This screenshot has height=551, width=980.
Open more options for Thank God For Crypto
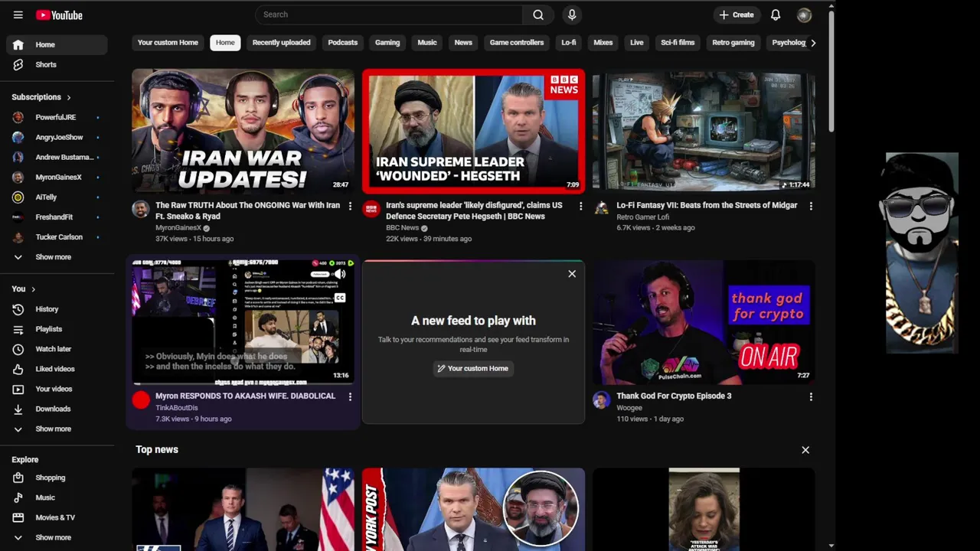coord(811,396)
